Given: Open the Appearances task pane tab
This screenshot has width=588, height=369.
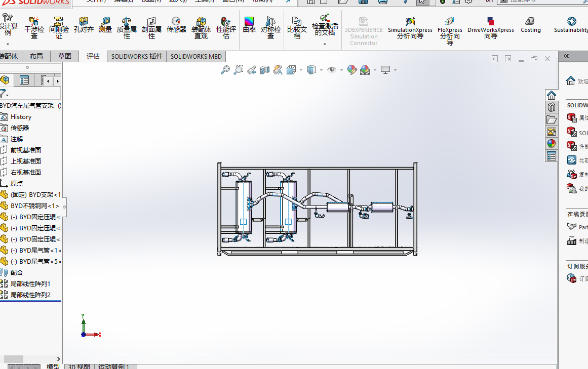Looking at the screenshot, I should coord(551,143).
